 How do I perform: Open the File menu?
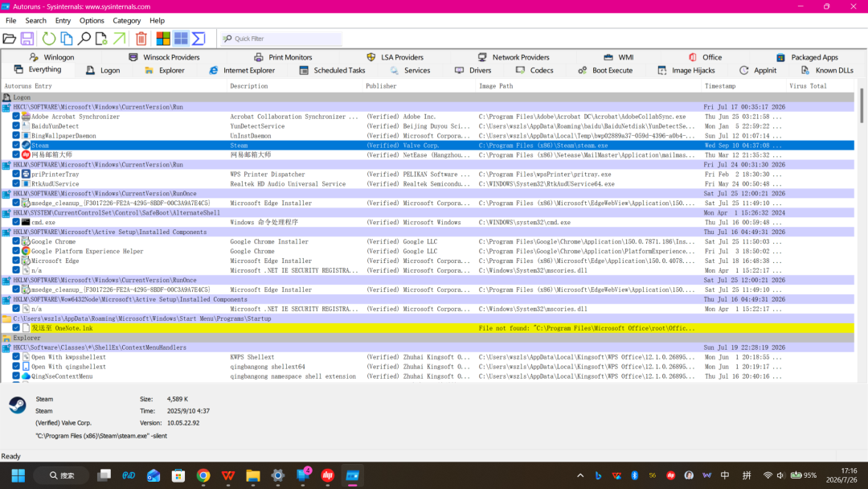point(11,20)
